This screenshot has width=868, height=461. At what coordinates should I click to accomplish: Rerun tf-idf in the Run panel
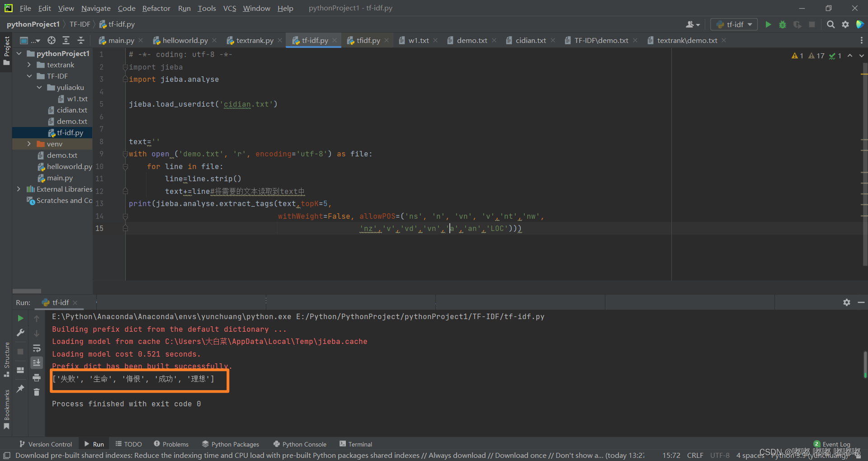(20, 318)
